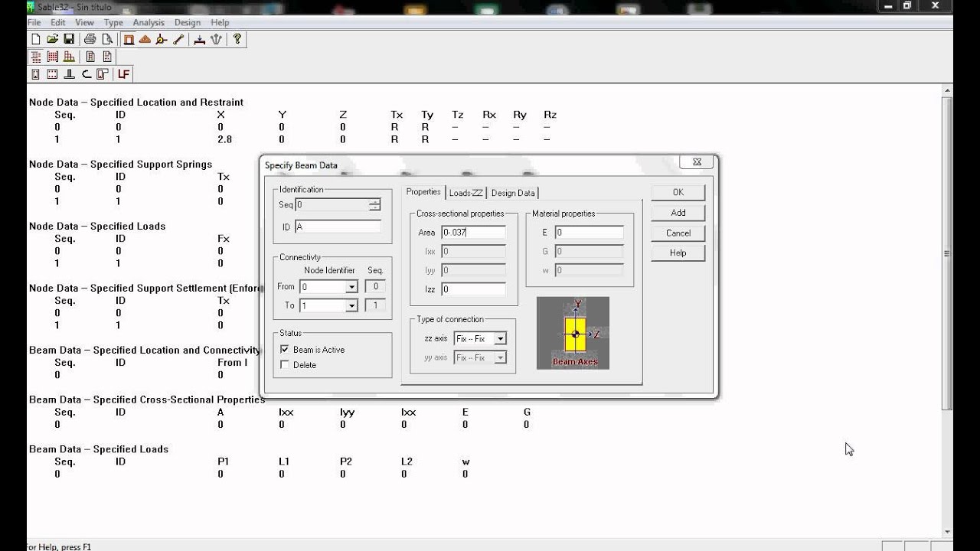Select the C-shaped section icon
980x551 pixels.
click(x=86, y=74)
